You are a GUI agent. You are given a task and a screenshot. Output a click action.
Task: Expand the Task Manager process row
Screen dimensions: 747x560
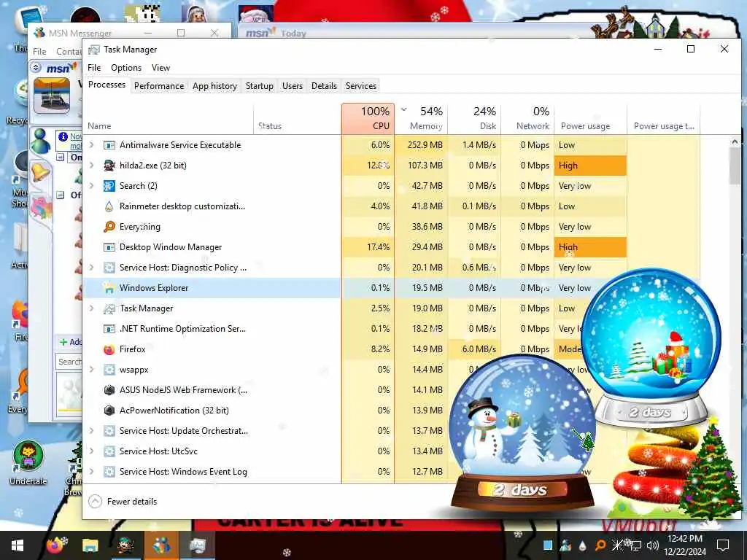[x=91, y=308]
